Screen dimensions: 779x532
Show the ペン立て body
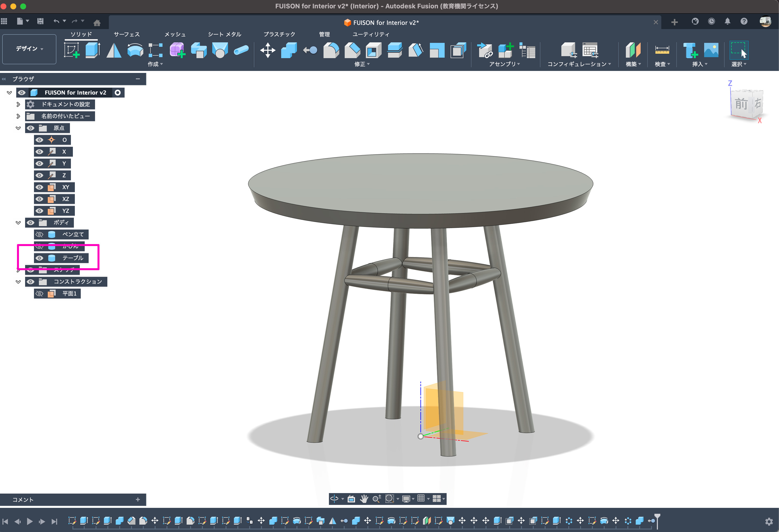pyautogui.click(x=40, y=234)
